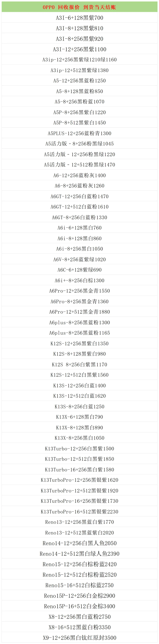Select A5活力版 - 12+512粉黑绿1470 row
Screen dimensions: 159x644
[x=79, y=164]
